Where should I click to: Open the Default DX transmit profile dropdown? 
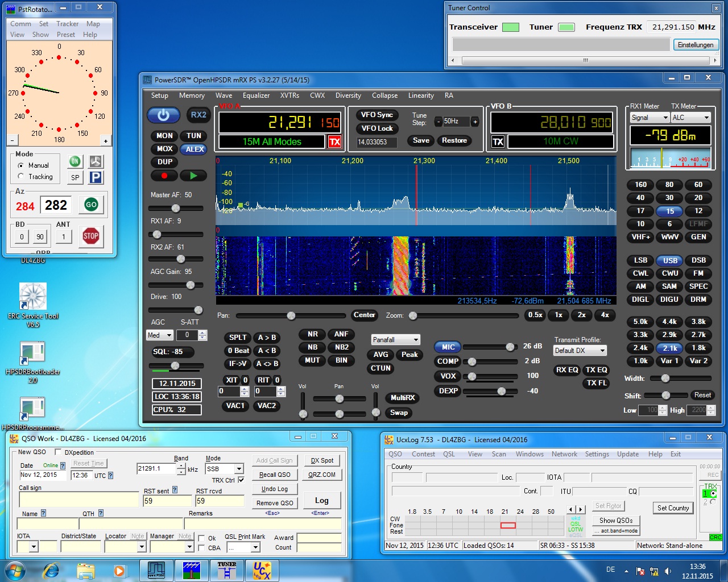click(601, 350)
